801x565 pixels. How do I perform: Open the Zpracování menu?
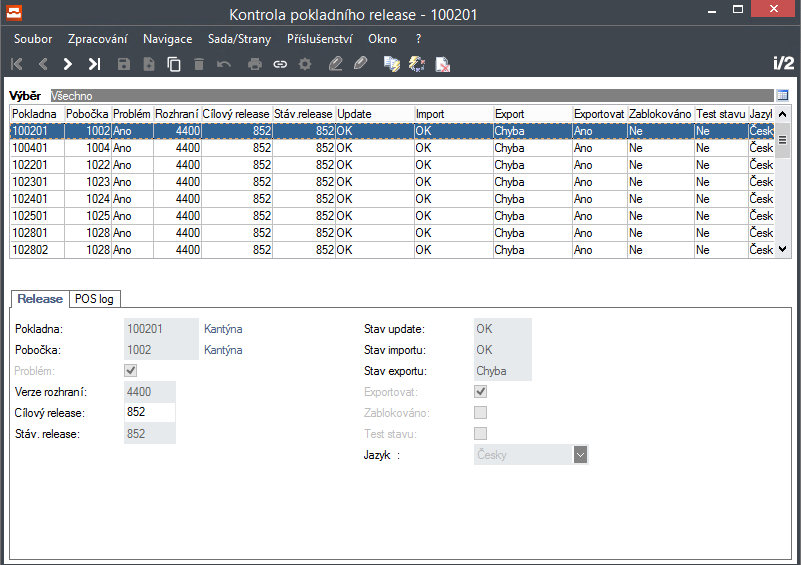click(98, 39)
